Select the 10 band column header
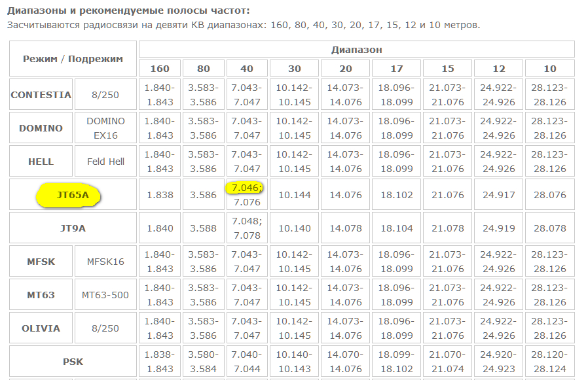 click(549, 69)
